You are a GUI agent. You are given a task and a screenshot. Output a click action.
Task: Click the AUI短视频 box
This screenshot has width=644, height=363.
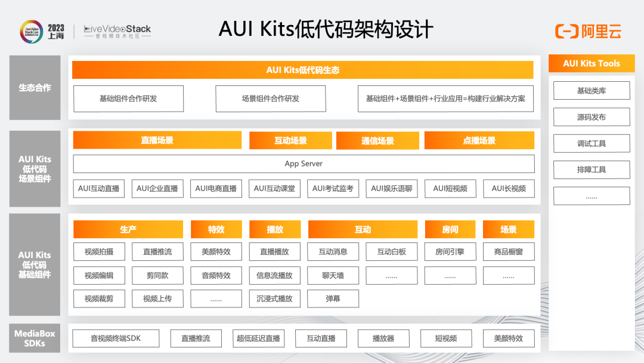(x=450, y=189)
